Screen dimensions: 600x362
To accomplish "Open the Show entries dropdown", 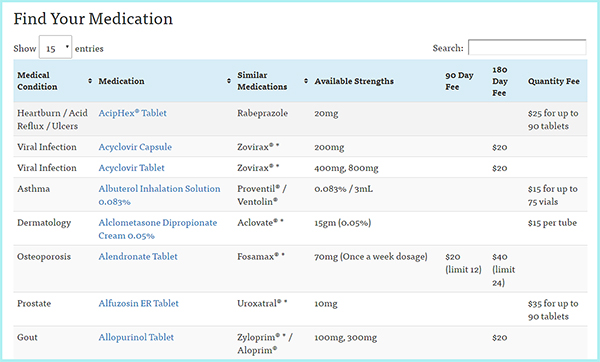I will [55, 47].
